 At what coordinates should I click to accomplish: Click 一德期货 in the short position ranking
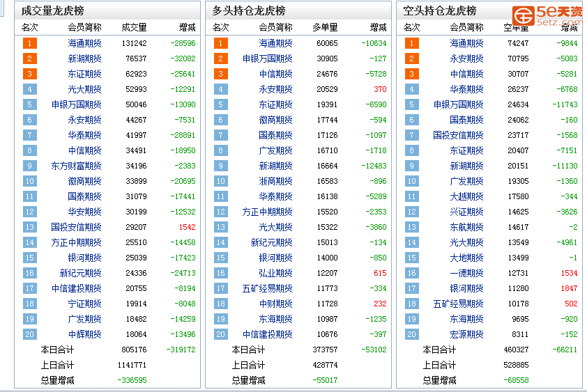466,274
